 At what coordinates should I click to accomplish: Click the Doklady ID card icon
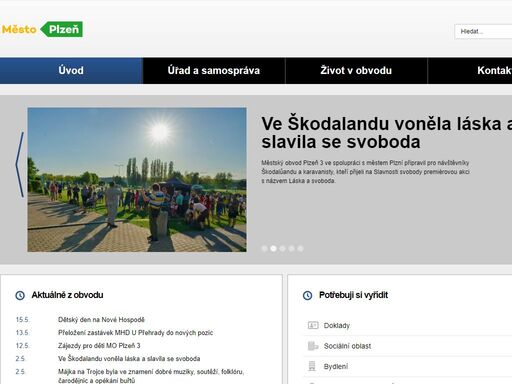coord(313,325)
